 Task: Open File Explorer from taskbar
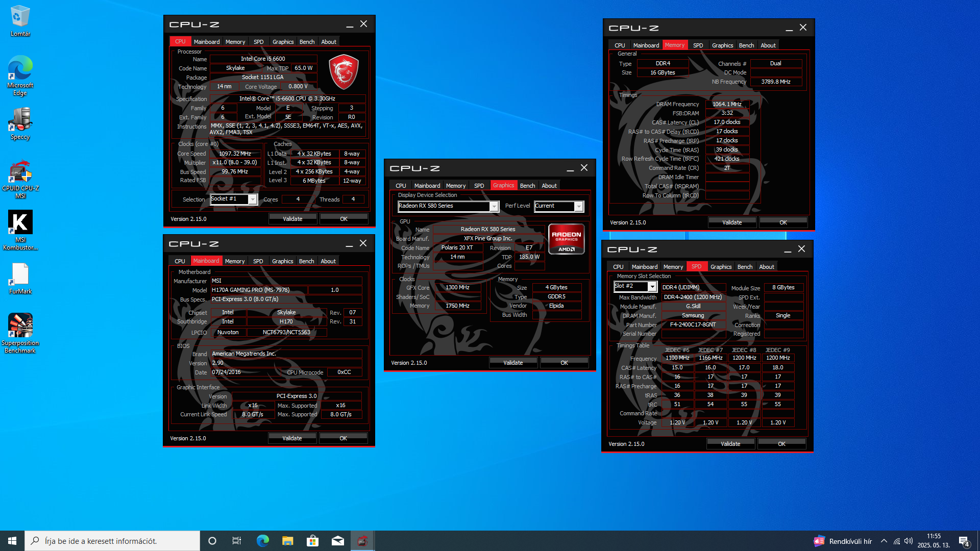(x=287, y=541)
